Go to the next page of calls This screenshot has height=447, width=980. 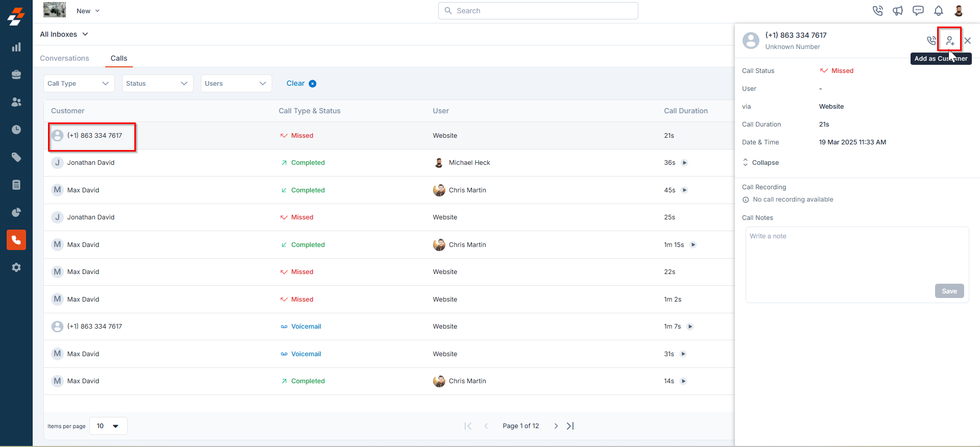[x=556, y=426]
